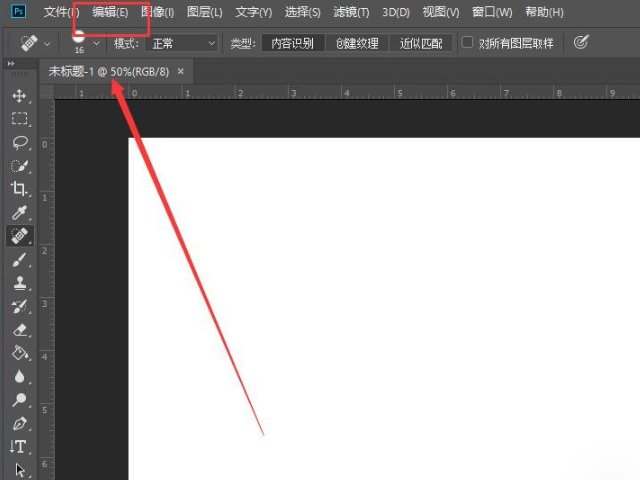Select the Eyedropper tool
Viewport: 640px width, 480px height.
19,212
